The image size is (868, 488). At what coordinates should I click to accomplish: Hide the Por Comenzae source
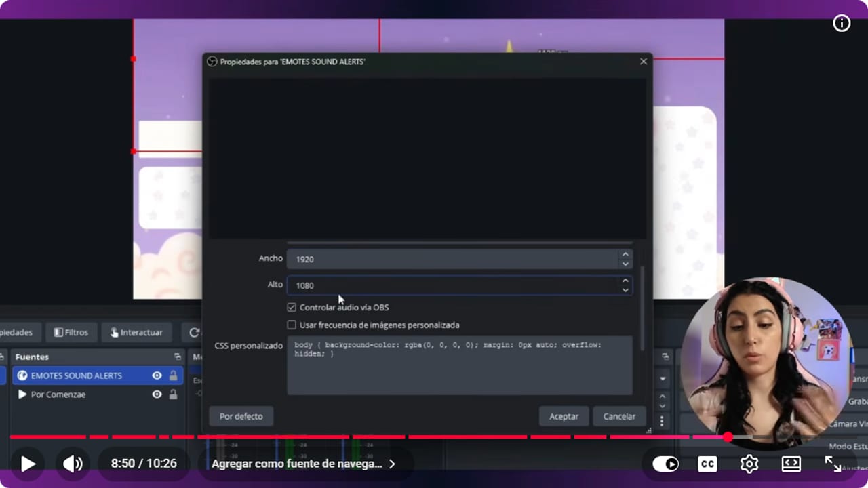[x=157, y=394]
